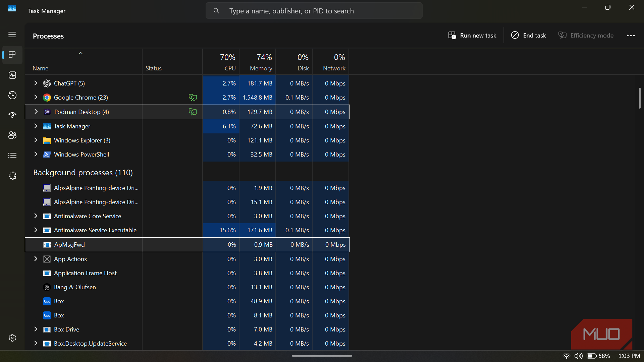
Task: Sort by the Name column header
Action: [x=84, y=62]
